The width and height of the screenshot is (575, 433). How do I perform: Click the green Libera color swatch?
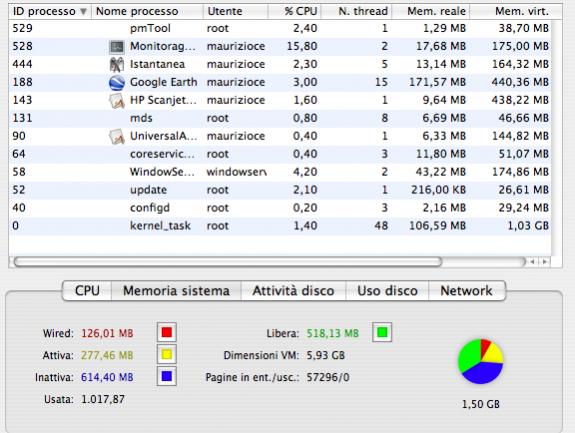point(382,333)
